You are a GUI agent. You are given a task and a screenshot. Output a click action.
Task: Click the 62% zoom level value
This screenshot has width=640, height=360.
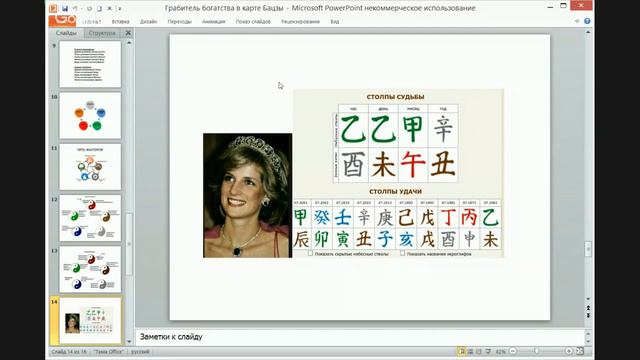[500, 351]
